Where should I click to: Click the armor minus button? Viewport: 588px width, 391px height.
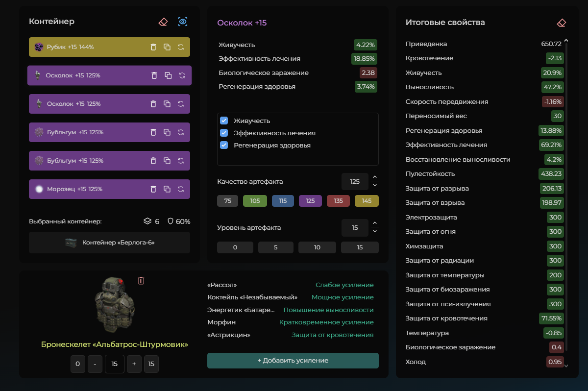(95, 364)
